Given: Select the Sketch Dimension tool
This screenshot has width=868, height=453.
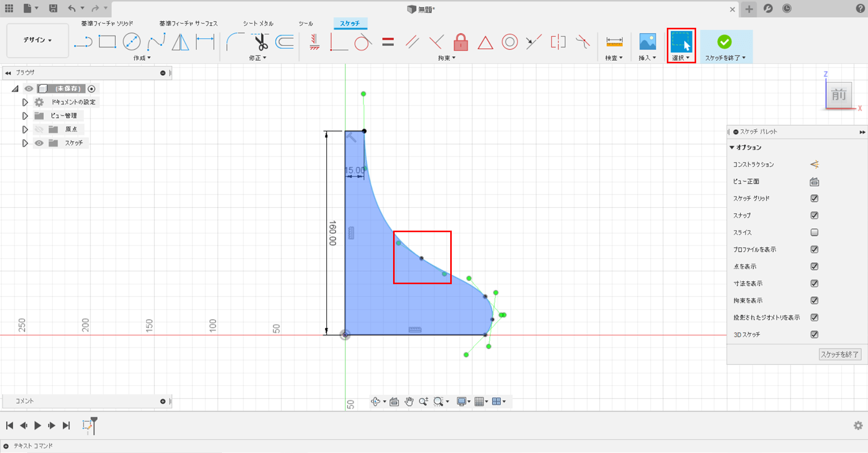Looking at the screenshot, I should point(205,42).
